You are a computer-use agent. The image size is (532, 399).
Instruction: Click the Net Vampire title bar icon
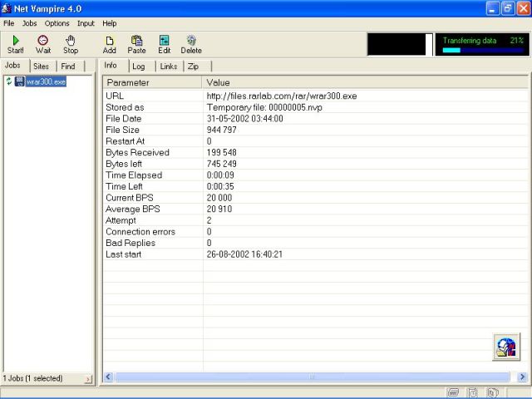tap(6, 8)
